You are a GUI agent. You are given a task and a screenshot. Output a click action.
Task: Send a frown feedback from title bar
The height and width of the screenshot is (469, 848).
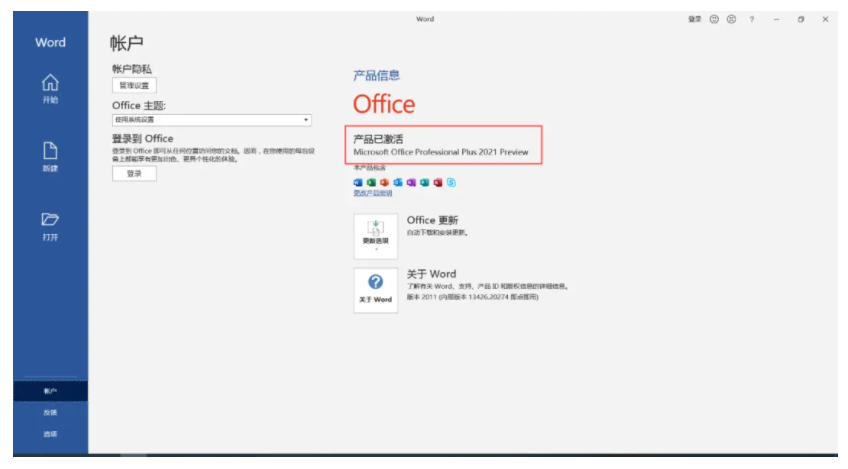(x=731, y=19)
